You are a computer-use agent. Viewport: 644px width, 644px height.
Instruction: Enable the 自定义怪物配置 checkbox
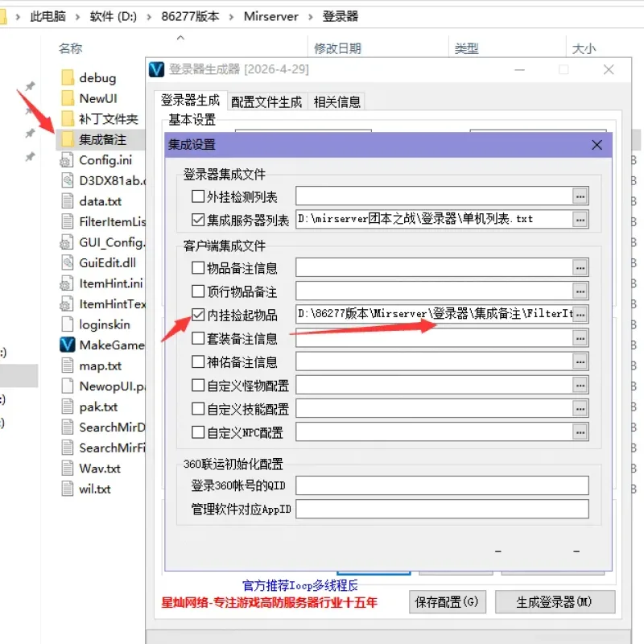tap(198, 386)
